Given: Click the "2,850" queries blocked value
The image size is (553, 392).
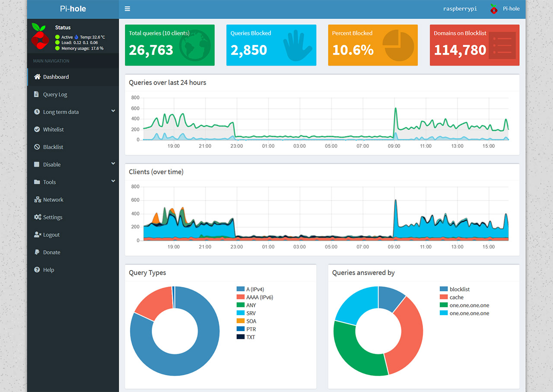Looking at the screenshot, I should point(249,50).
